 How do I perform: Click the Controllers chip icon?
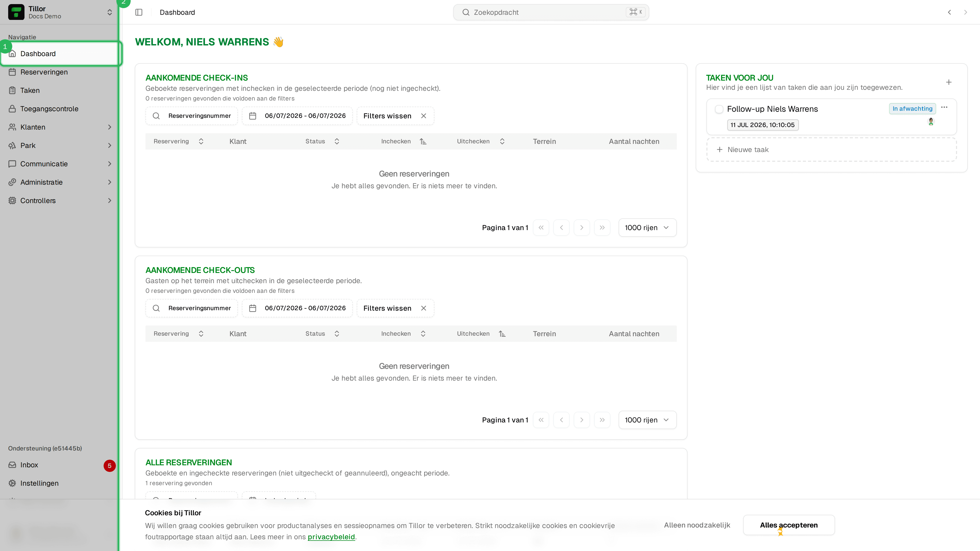[12, 201]
